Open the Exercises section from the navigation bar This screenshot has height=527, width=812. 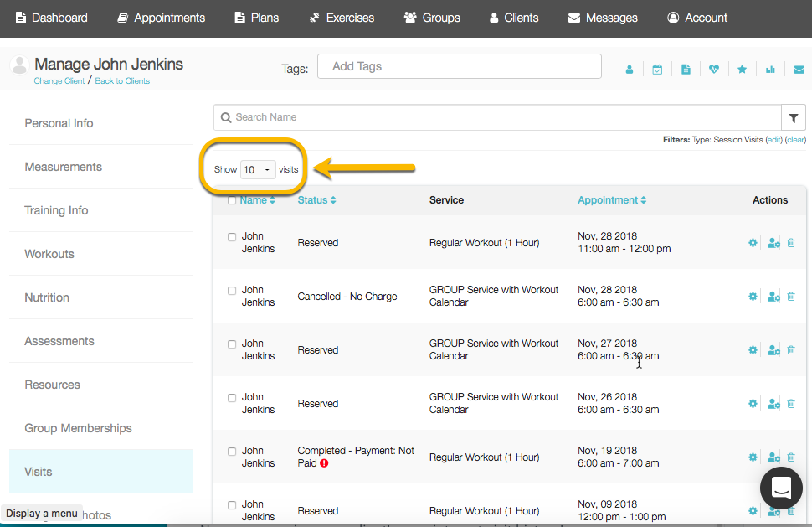click(341, 18)
